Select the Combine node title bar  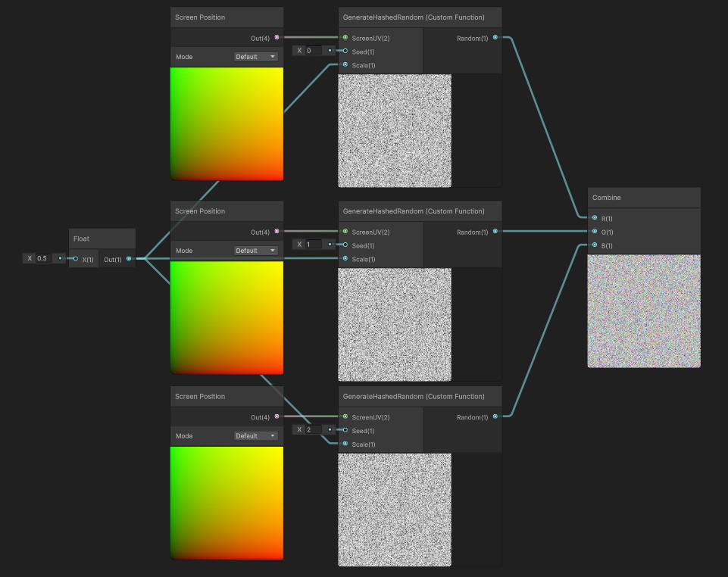(x=644, y=198)
